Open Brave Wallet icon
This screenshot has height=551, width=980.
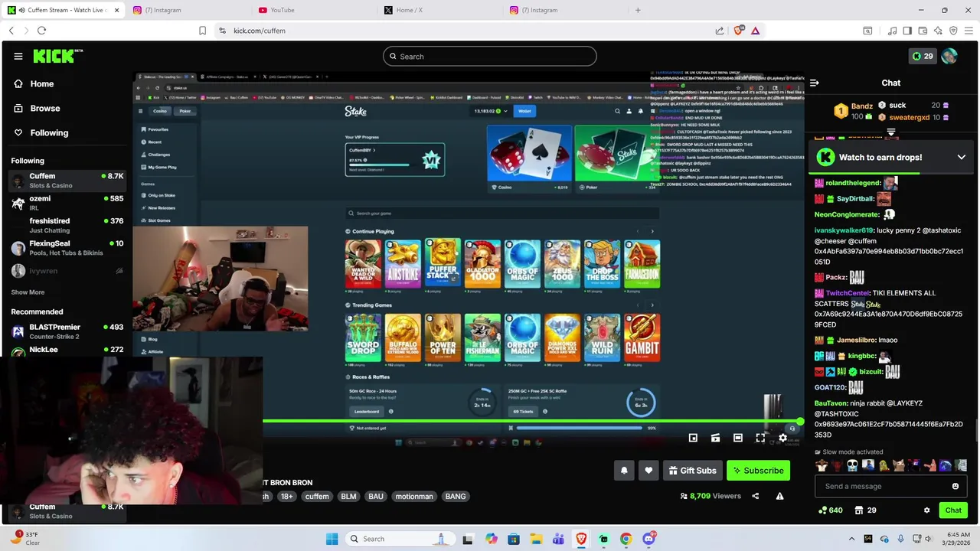923,31
